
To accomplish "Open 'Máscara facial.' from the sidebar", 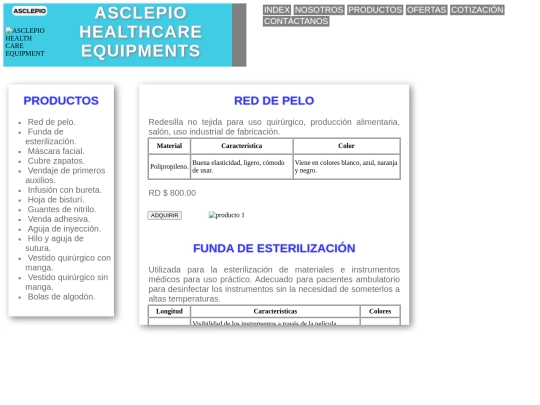I will pyautogui.click(x=56, y=151).
